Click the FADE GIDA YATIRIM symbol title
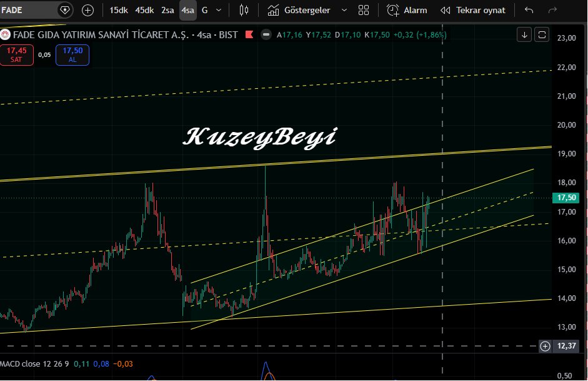Image resolution: width=588 pixels, height=381 pixels. click(101, 35)
